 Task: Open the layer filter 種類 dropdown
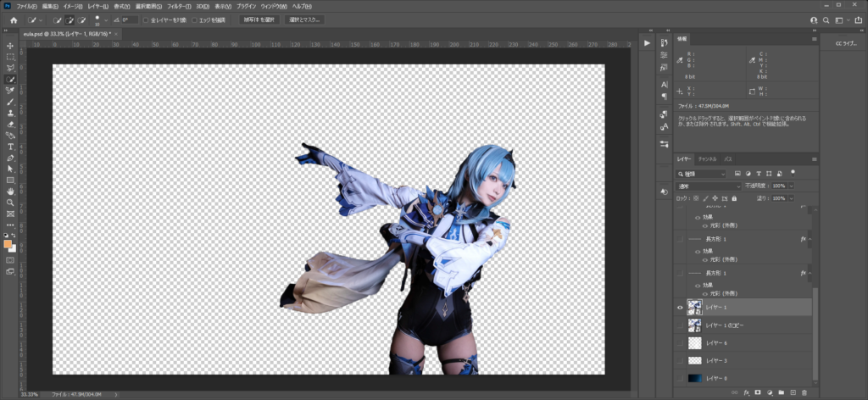pos(701,174)
